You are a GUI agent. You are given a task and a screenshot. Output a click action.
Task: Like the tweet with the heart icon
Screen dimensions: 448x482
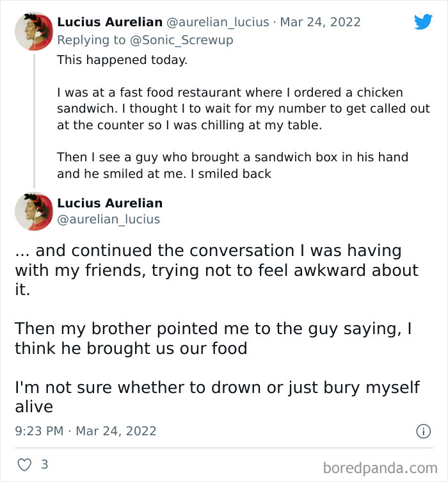coord(24,464)
